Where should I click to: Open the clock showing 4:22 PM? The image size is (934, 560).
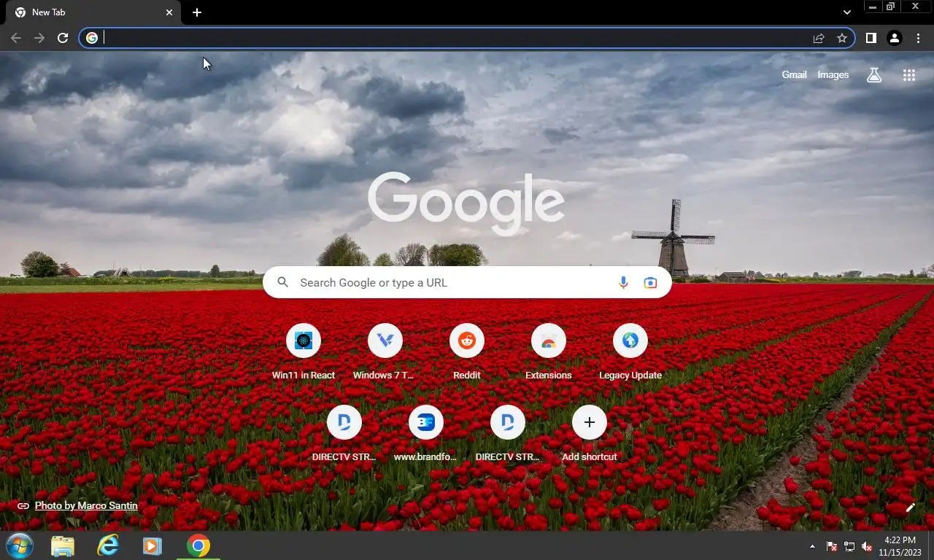899,546
